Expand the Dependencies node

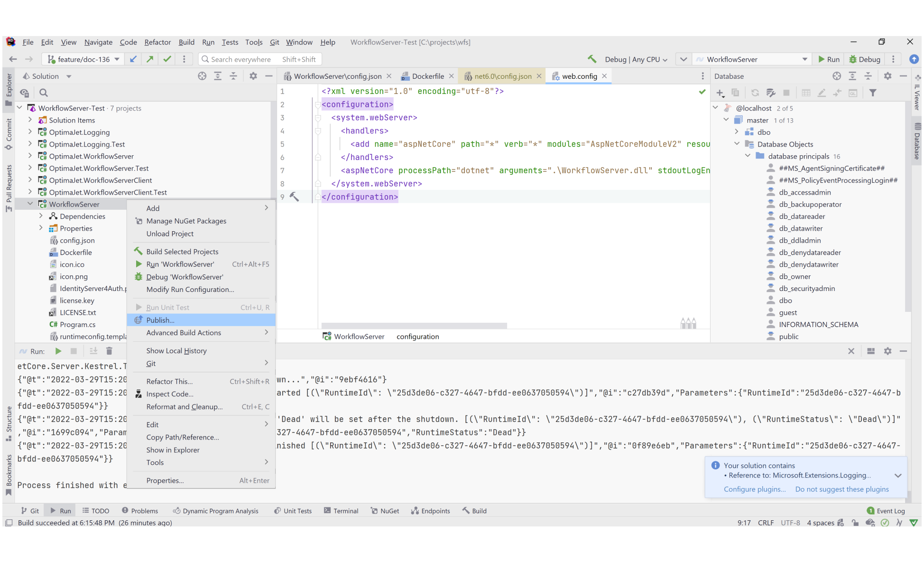tap(41, 216)
